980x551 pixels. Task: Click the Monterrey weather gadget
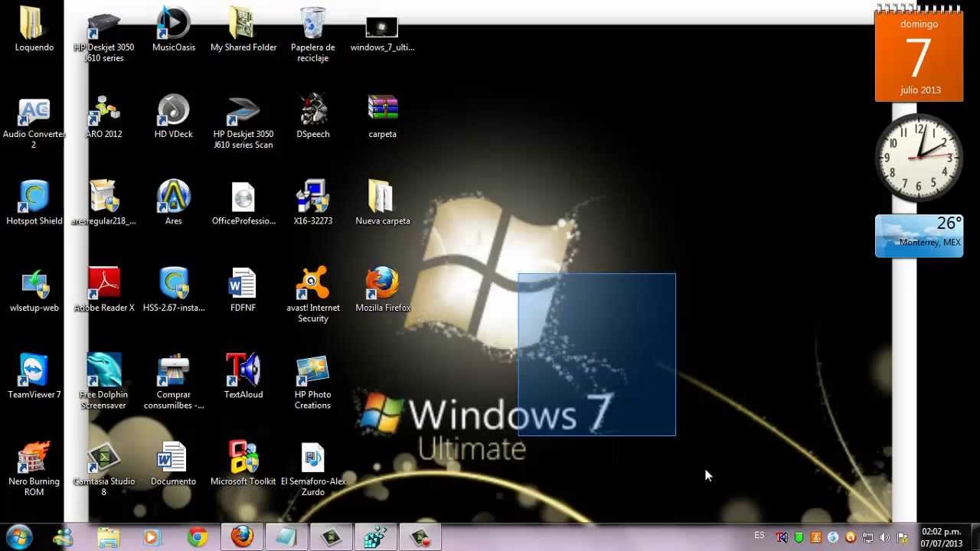(919, 236)
